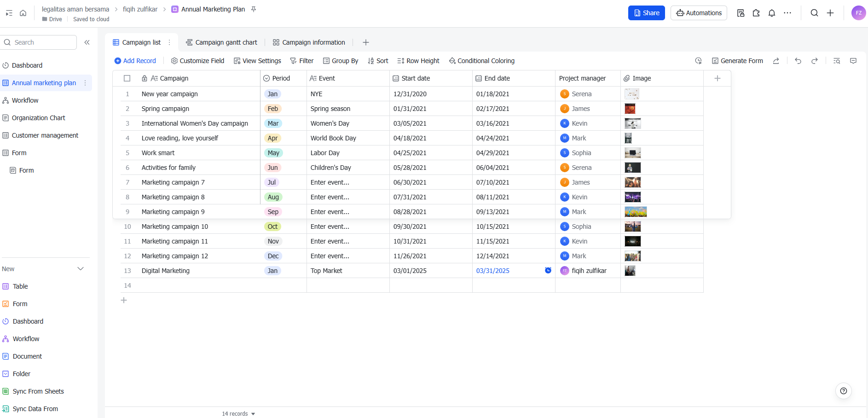868x418 pixels.
Task: Open the 14 records dropdown arrow
Action: click(x=253, y=414)
